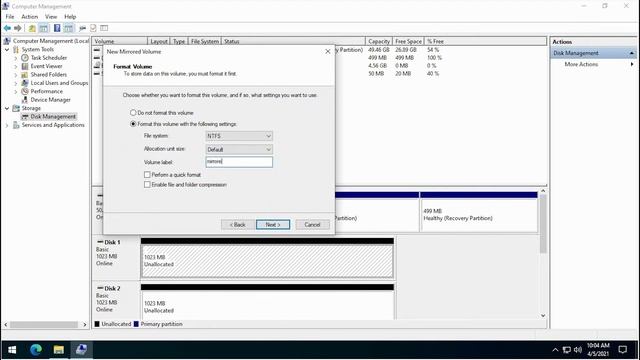Screen dimensions: 640x360
Task: Open the Windows Start menu
Action: click(12, 350)
